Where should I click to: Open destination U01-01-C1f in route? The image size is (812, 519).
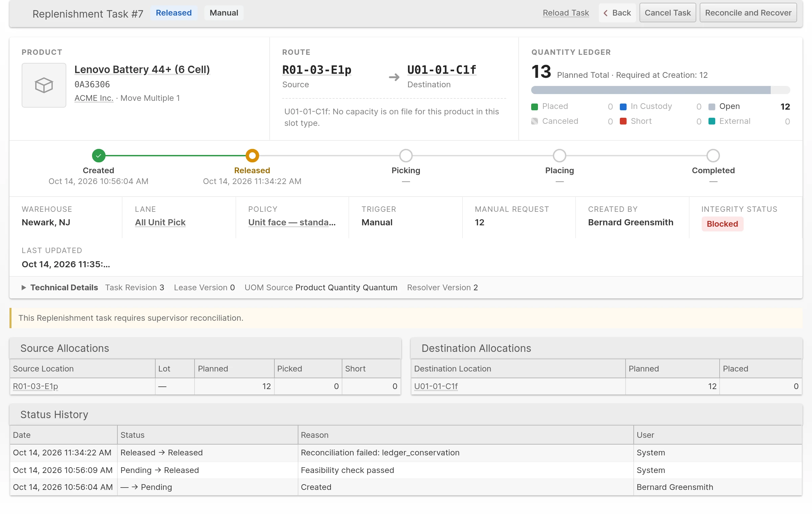click(x=442, y=70)
